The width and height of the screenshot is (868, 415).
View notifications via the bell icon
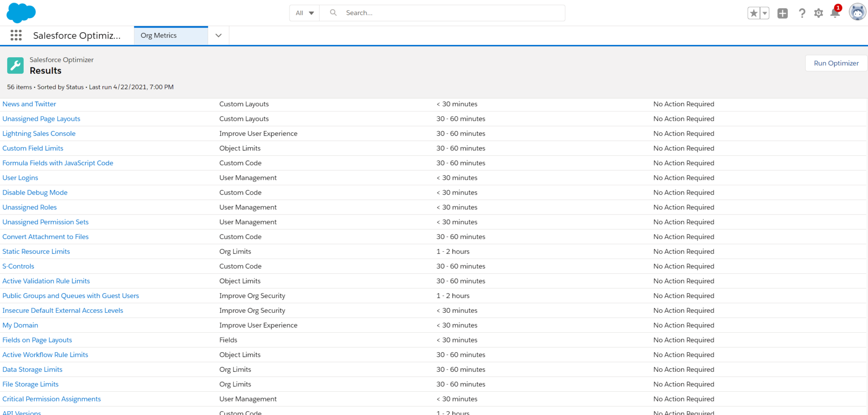pos(835,14)
